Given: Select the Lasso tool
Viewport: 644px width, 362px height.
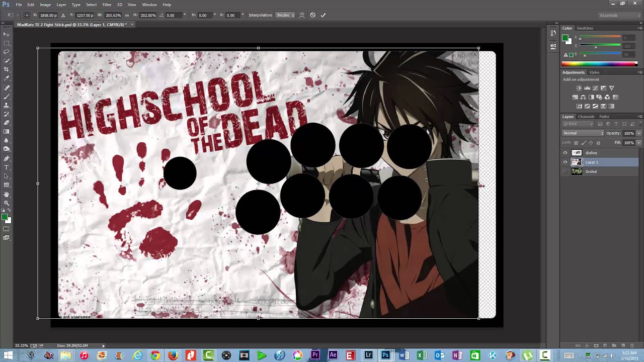Looking at the screenshot, I should pos(7,52).
